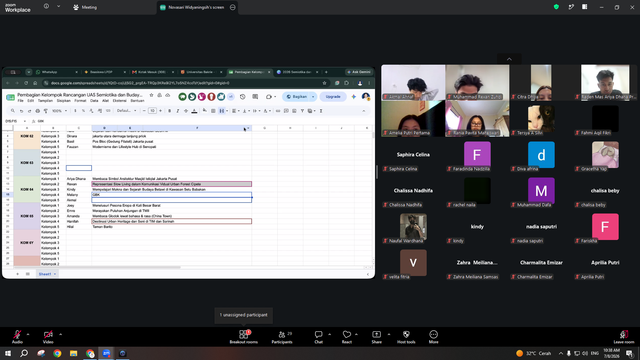The height and width of the screenshot is (360, 640).
Task: Select Muhammad Ravan Zuhdi's video thumbnail
Action: (x=477, y=82)
